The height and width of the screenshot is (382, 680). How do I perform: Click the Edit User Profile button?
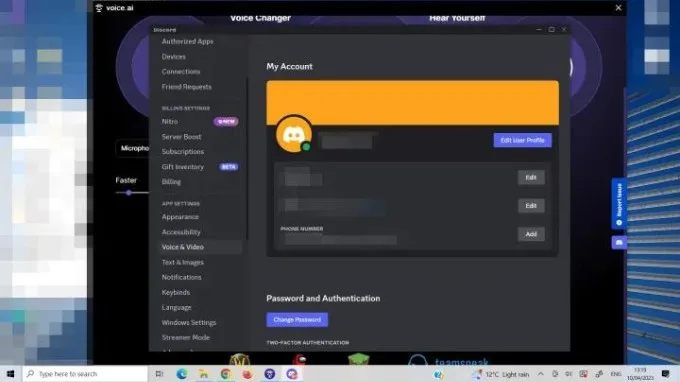click(523, 140)
